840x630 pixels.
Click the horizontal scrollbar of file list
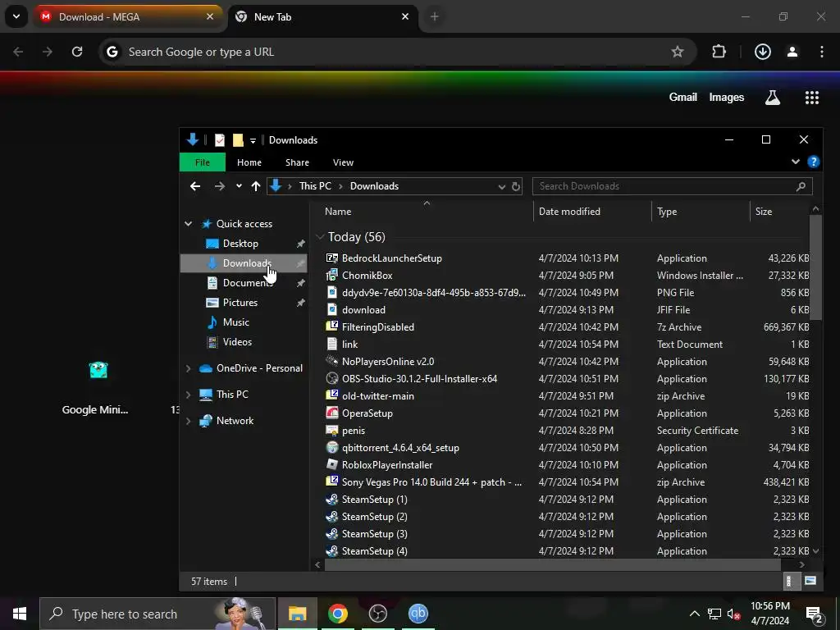552,564
